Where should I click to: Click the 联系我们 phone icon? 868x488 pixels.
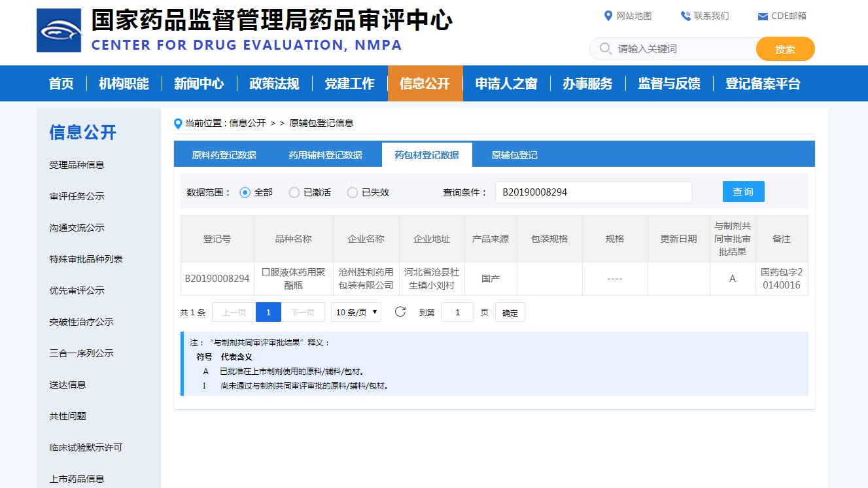pos(686,16)
